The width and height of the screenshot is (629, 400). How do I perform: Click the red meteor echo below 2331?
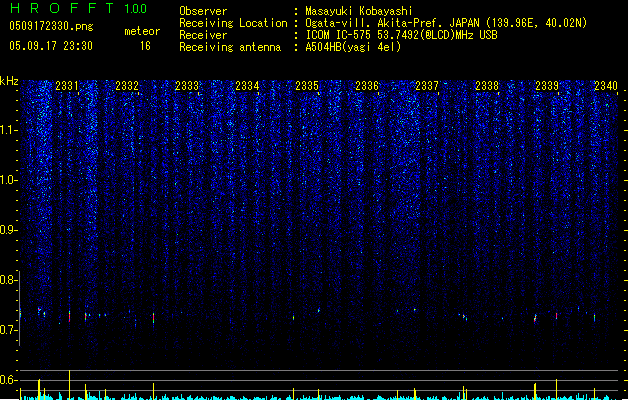click(69, 316)
